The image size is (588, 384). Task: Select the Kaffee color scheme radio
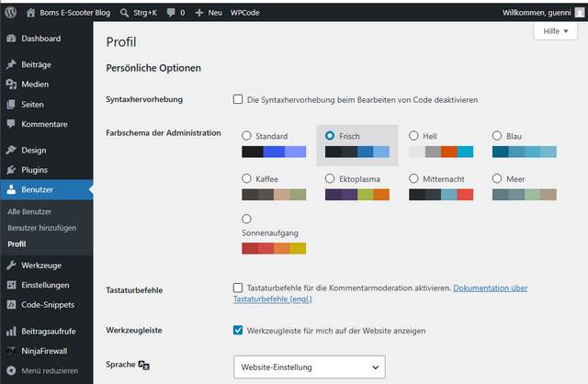(246, 178)
